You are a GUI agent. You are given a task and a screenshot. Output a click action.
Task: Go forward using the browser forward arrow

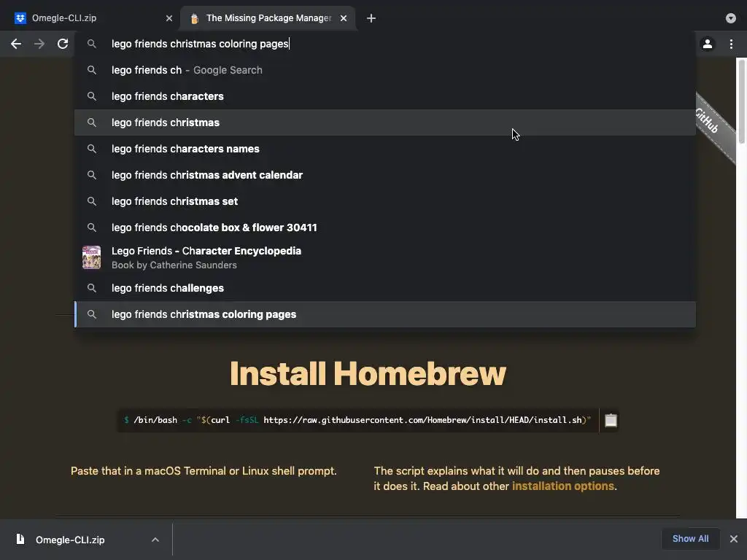click(x=39, y=44)
